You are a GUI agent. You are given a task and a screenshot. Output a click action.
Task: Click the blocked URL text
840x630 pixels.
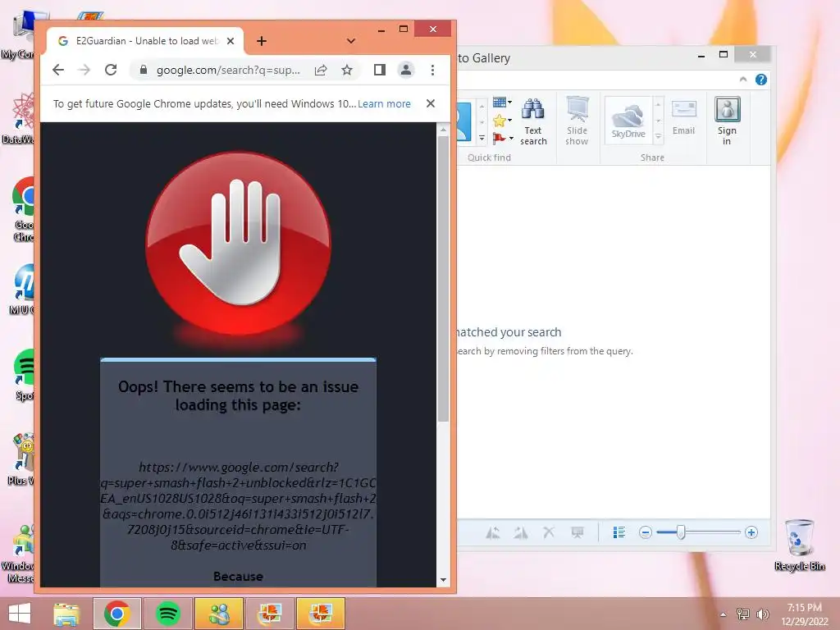point(239,506)
